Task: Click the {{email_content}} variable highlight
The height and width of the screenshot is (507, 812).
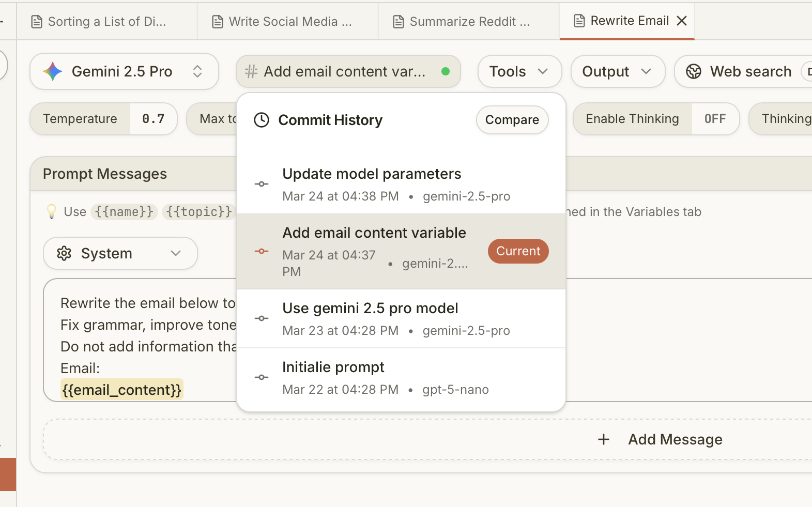Action: click(x=122, y=390)
